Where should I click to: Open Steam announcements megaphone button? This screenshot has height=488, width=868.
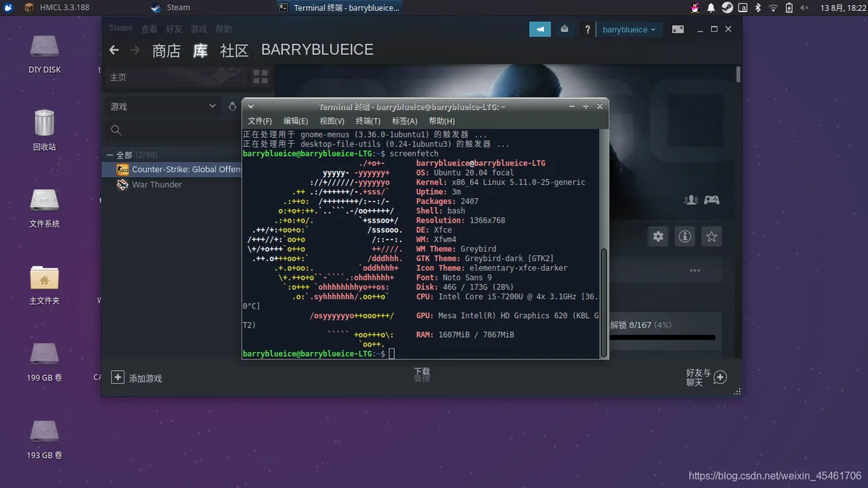(540, 30)
